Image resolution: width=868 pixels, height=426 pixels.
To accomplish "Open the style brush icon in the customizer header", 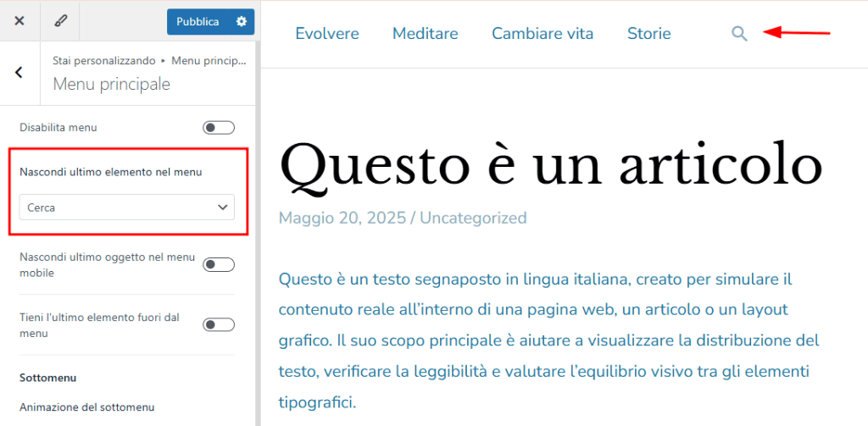I will click(60, 21).
